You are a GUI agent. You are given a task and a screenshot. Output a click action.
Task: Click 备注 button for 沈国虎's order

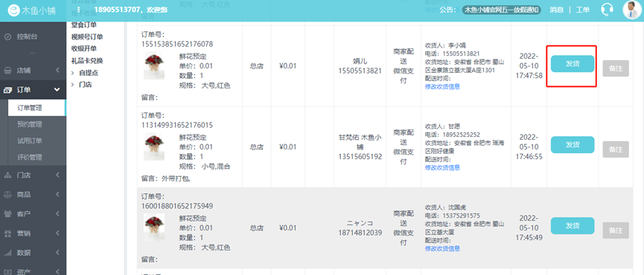tap(616, 230)
